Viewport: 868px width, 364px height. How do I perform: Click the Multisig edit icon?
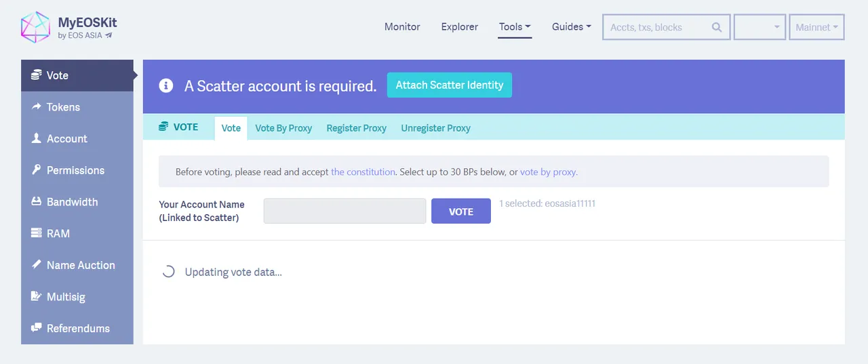click(x=37, y=296)
